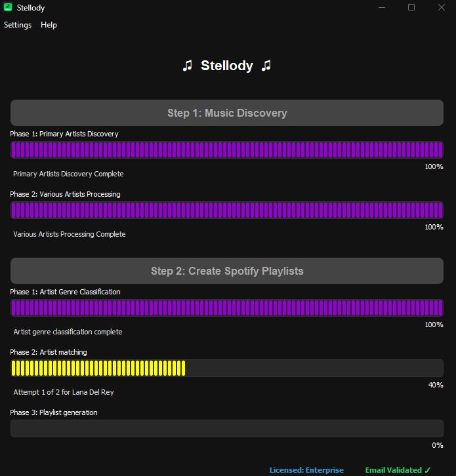
Task: Click the 'Phase 1: Artist Genre Classification' label
Action: pyautogui.click(x=65, y=292)
